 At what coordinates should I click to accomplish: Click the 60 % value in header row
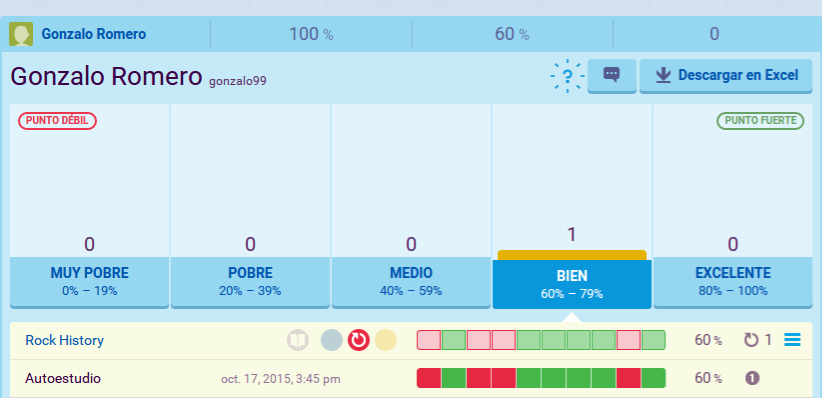tap(512, 34)
